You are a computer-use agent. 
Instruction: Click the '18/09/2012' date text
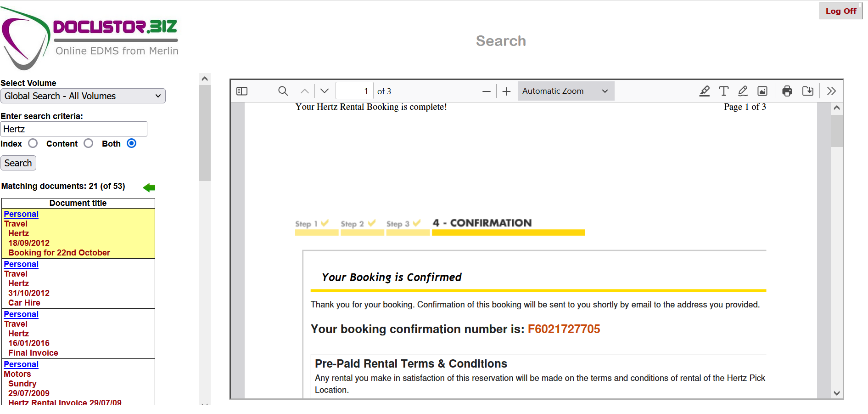(x=29, y=243)
